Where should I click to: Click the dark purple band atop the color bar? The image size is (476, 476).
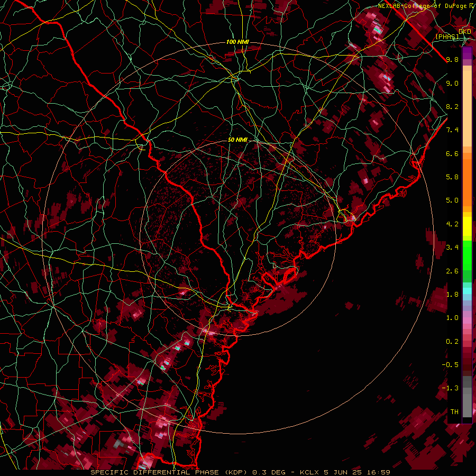tap(467, 53)
